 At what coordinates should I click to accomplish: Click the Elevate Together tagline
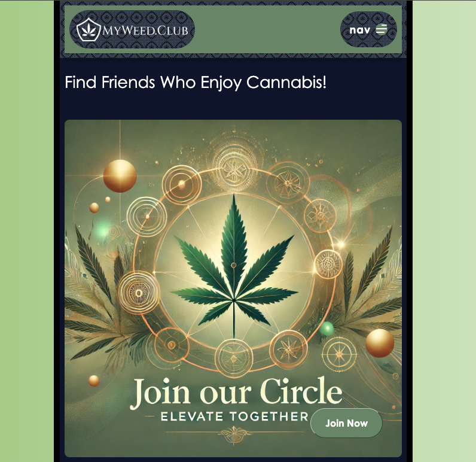coord(234,416)
